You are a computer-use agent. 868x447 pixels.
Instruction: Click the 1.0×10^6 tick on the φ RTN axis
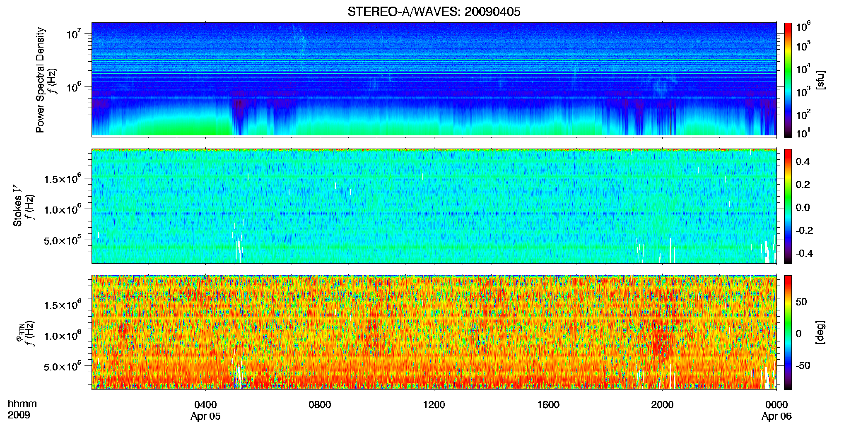[62, 335]
